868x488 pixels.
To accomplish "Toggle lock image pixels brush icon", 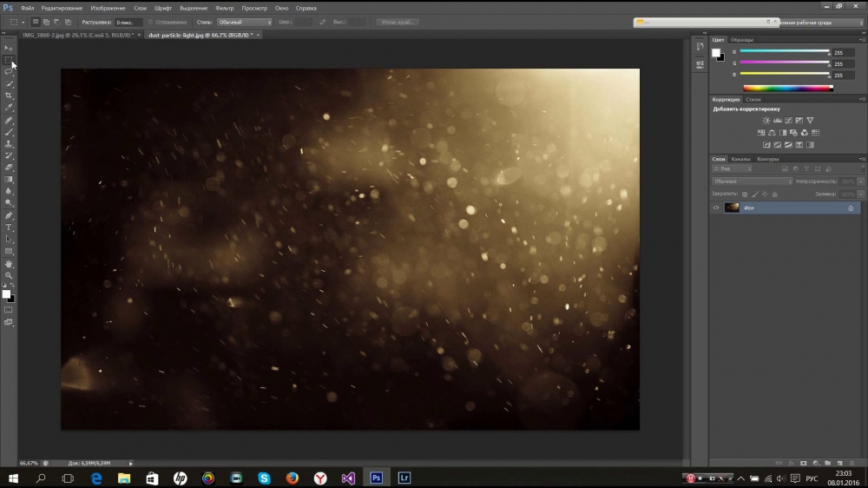I will (755, 195).
